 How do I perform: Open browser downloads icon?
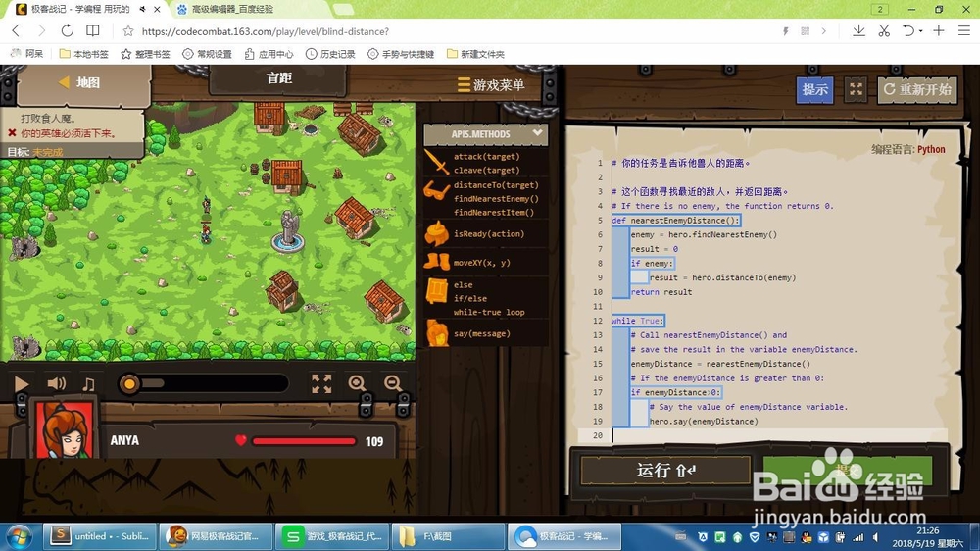point(858,31)
